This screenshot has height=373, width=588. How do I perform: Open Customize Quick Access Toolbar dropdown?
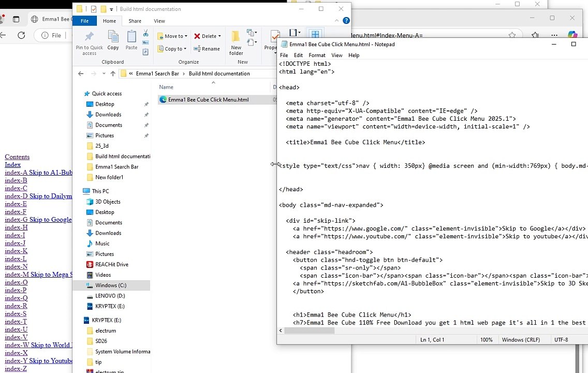click(x=111, y=9)
